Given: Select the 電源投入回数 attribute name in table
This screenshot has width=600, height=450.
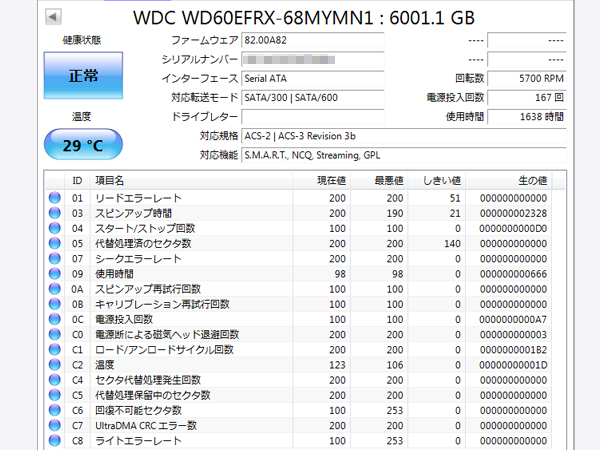Looking at the screenshot, I should tap(124, 319).
